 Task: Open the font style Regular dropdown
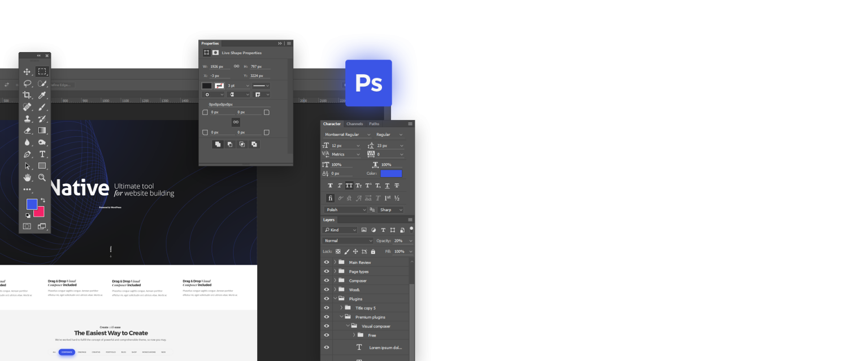coord(390,135)
